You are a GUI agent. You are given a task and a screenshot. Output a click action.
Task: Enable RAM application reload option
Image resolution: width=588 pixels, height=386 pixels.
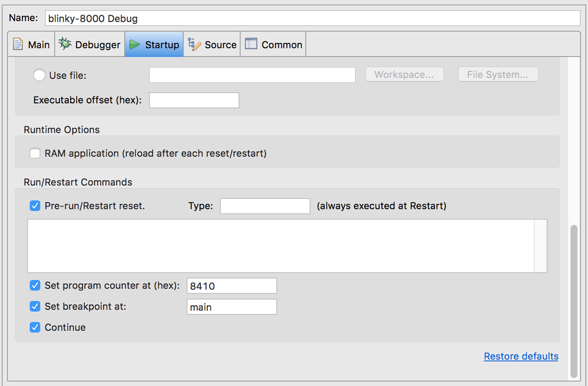coord(35,154)
